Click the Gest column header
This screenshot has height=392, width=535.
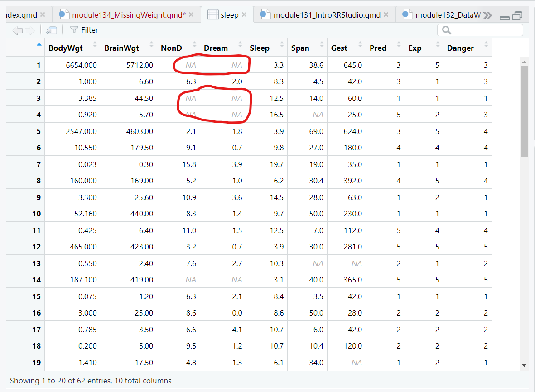point(339,48)
